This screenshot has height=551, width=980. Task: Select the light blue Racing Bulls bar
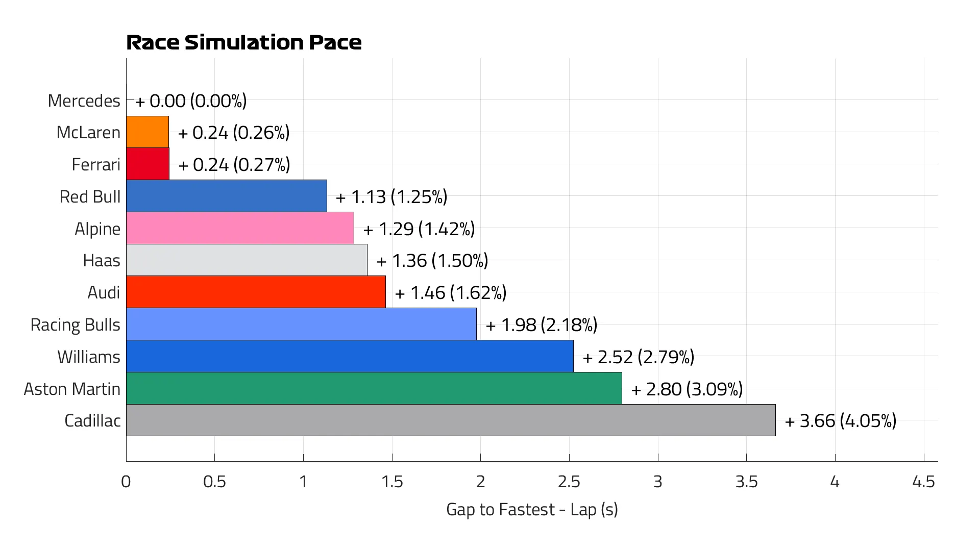[x=301, y=324]
